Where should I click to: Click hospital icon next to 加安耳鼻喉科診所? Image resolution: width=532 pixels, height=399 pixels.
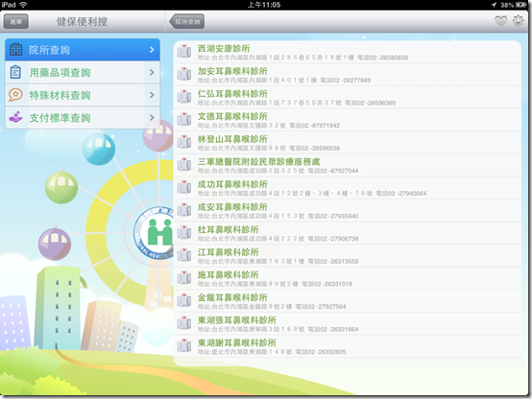coord(184,74)
